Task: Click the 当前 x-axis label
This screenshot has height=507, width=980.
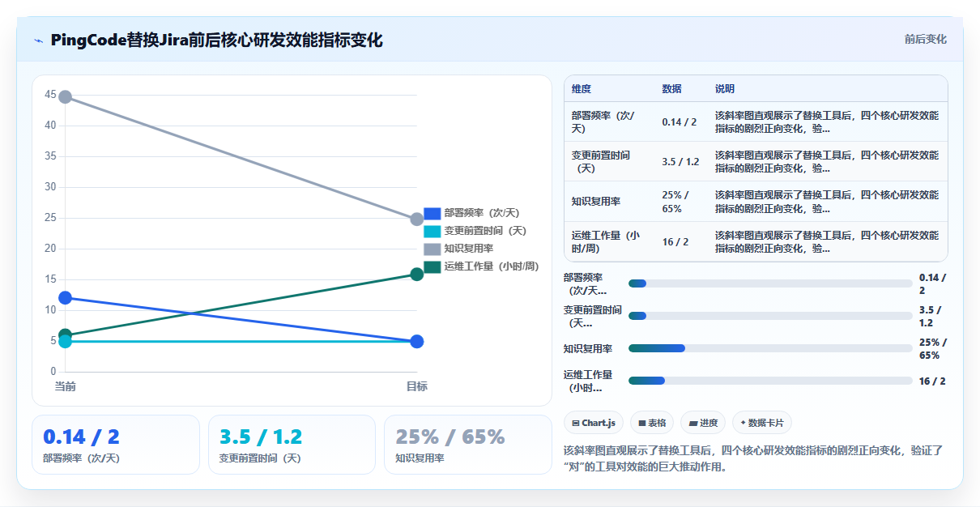Action: [x=66, y=386]
